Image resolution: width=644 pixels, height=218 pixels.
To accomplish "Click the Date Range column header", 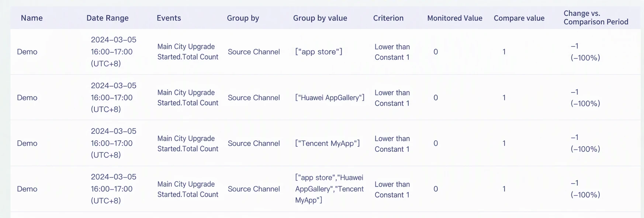I will click(107, 18).
